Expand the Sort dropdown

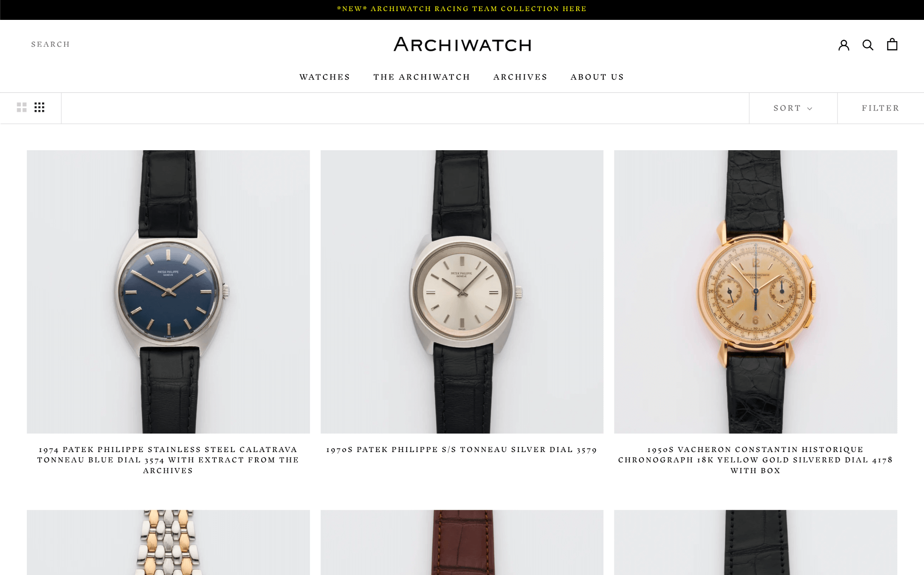click(793, 108)
